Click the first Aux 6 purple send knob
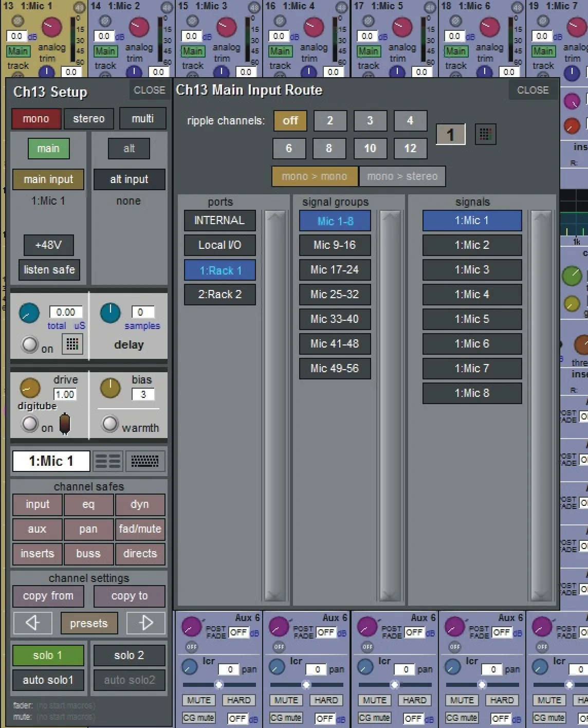The width and height of the screenshot is (588, 728). pos(191,627)
